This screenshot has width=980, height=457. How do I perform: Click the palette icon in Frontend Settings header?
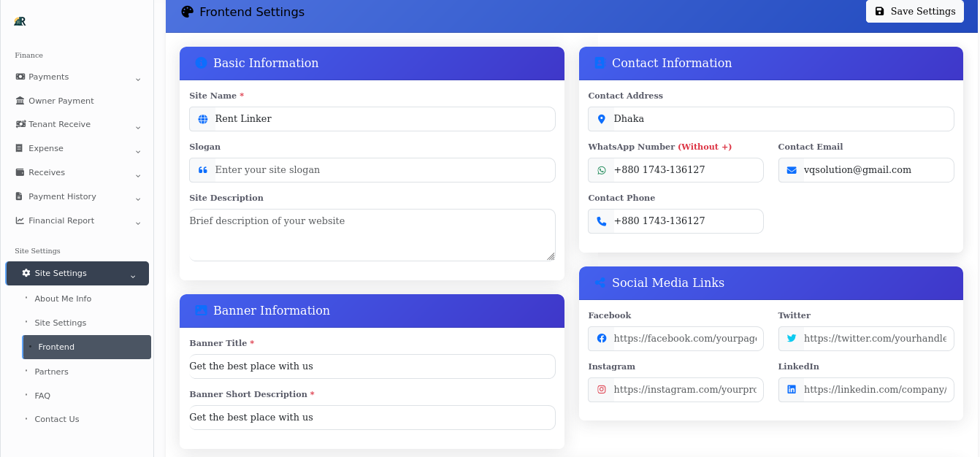tap(186, 12)
